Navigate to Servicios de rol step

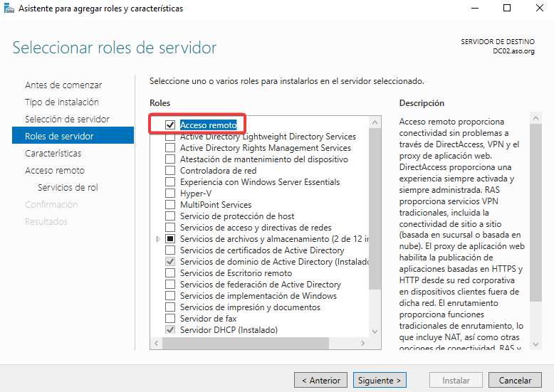pos(68,187)
